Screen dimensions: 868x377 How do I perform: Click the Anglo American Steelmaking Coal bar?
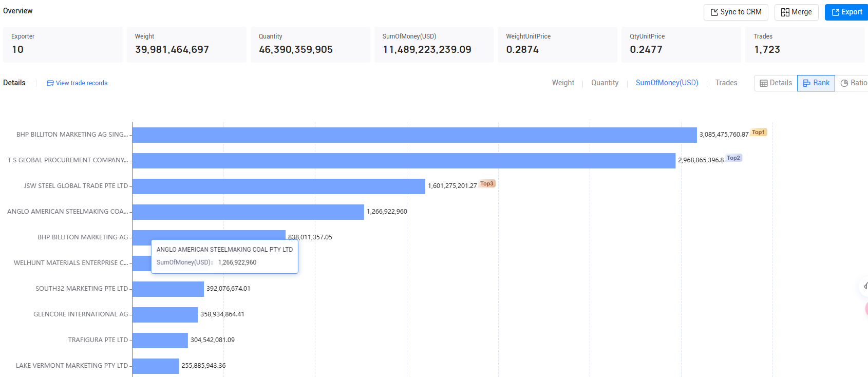248,212
